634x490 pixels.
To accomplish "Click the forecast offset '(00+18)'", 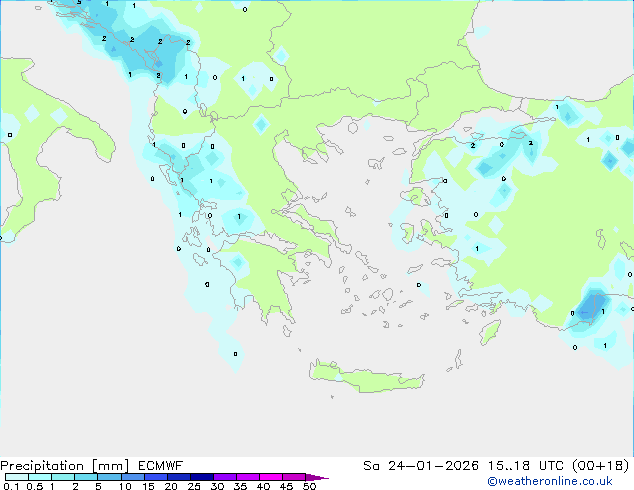I will click(601, 466).
